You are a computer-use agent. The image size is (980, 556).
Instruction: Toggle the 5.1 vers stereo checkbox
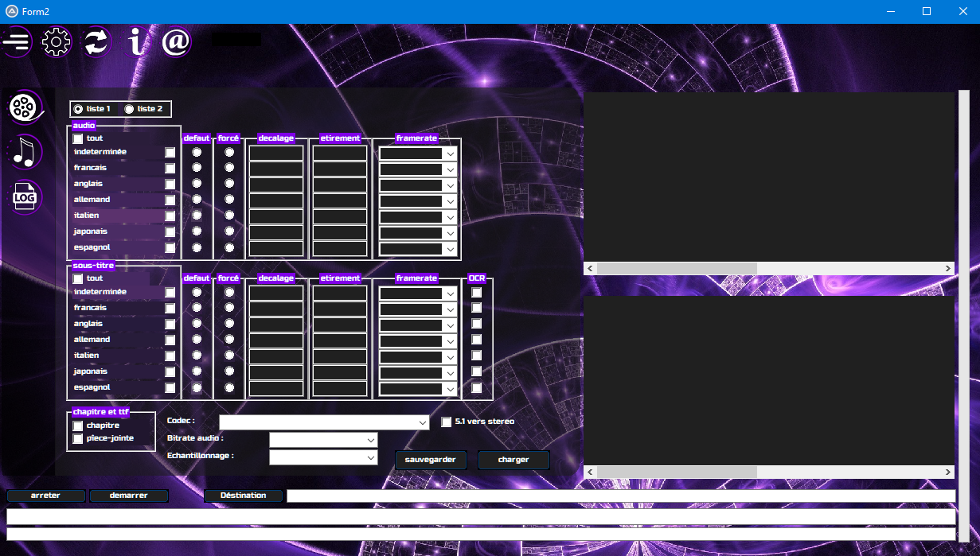447,422
